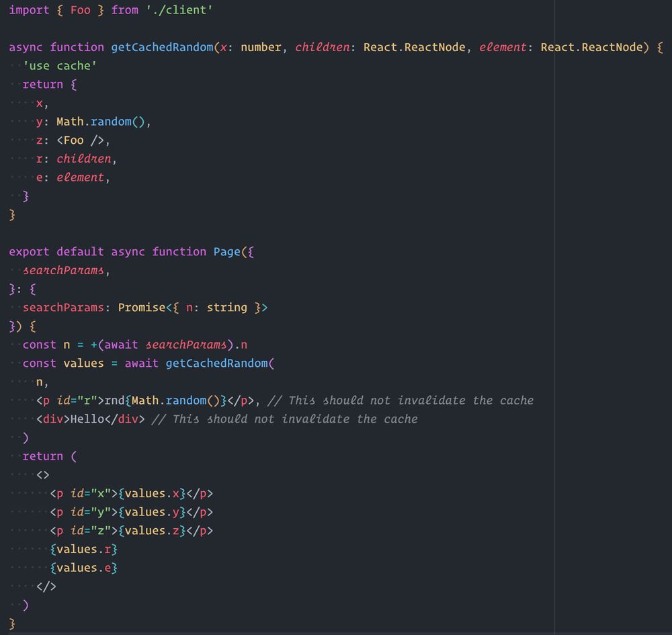Click the '{values.x}' expression
Screen dimensions: 672x635
coord(152,494)
